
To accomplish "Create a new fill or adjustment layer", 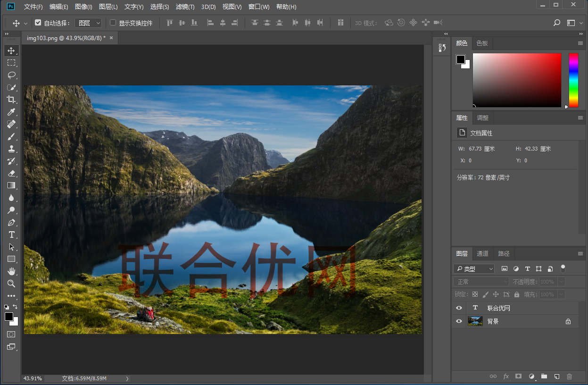I will (x=532, y=377).
